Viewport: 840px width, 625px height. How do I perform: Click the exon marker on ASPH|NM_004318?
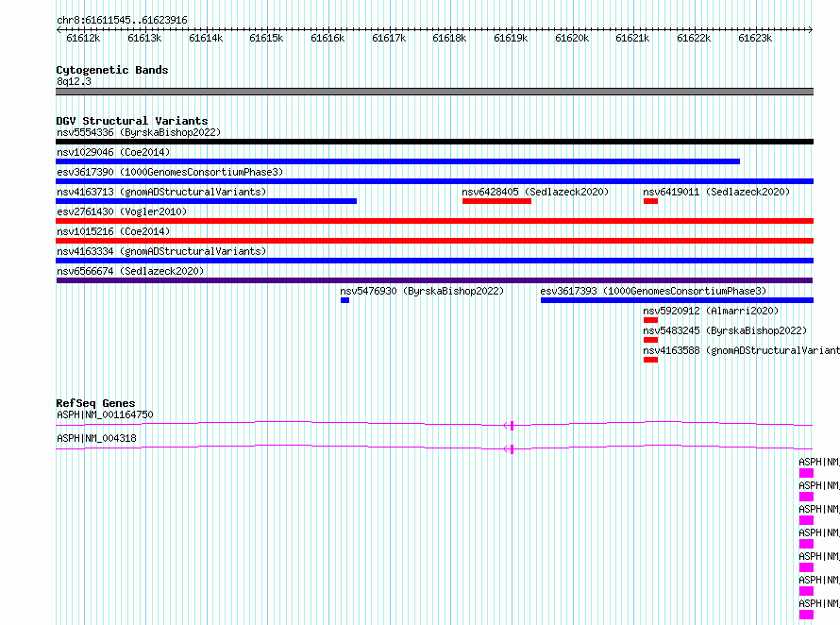(x=512, y=449)
